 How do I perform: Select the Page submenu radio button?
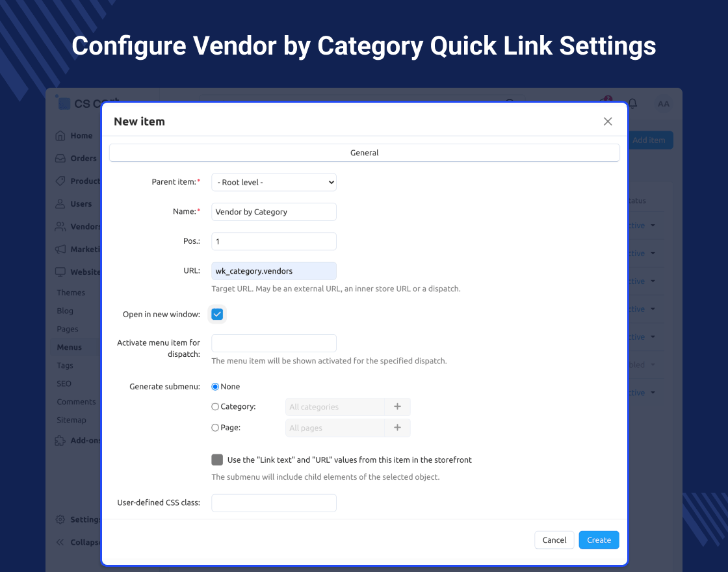coord(215,428)
